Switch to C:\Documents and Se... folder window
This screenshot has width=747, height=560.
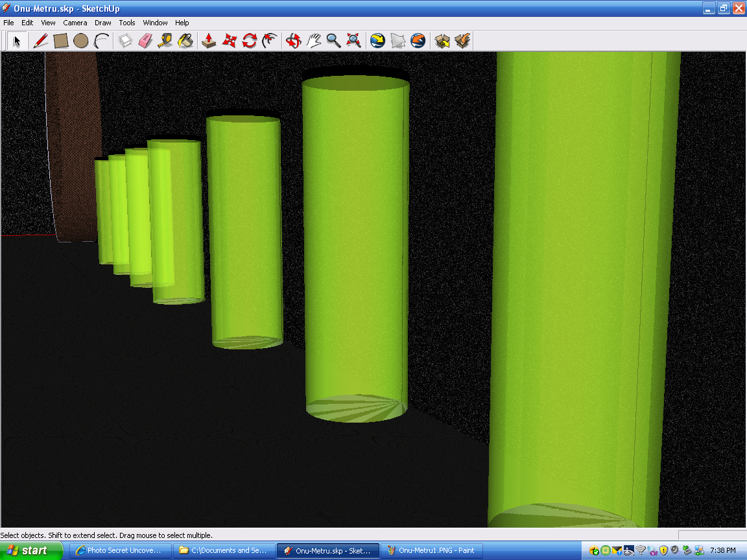[x=224, y=550]
